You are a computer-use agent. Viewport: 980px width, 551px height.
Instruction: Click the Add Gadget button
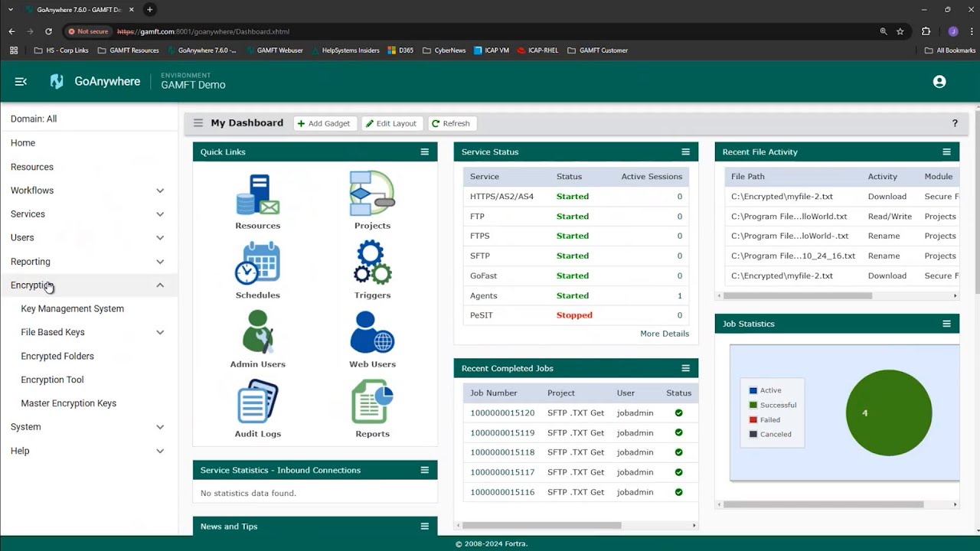coord(325,123)
